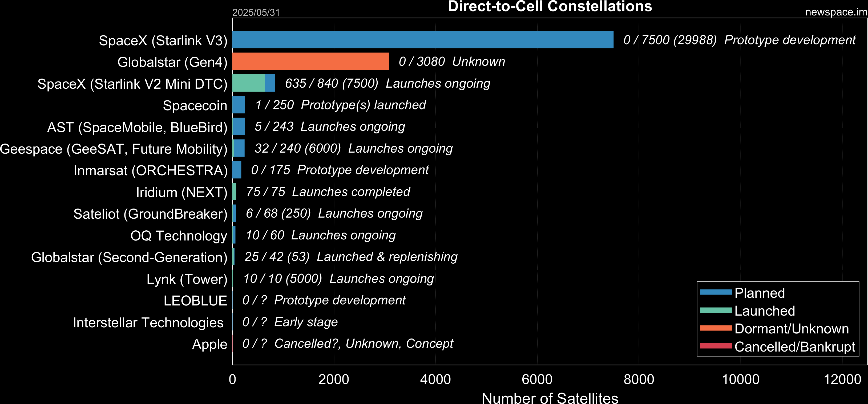The width and height of the screenshot is (868, 404).
Task: Click the Cancelled/Bankrupt legend label
Action: tap(794, 347)
